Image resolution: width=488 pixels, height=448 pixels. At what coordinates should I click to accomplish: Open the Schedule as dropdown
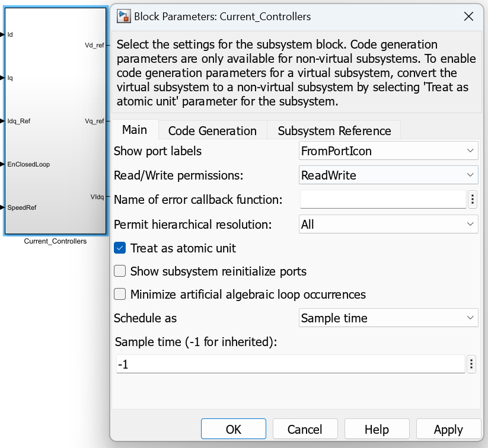click(388, 318)
